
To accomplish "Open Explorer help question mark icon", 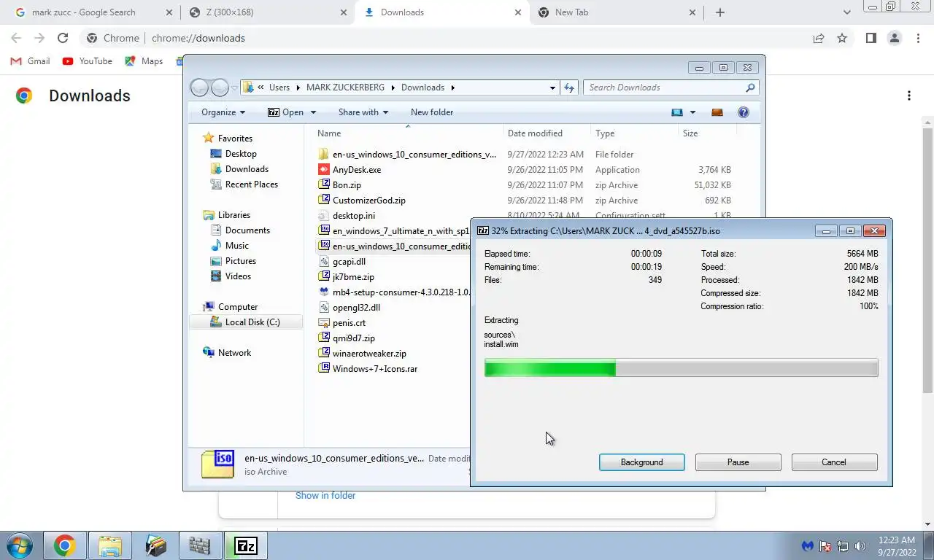I will [x=744, y=112].
